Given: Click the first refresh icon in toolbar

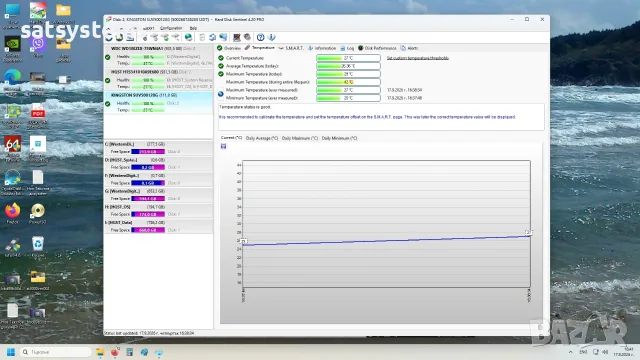Looking at the screenshot, I should 109,38.
